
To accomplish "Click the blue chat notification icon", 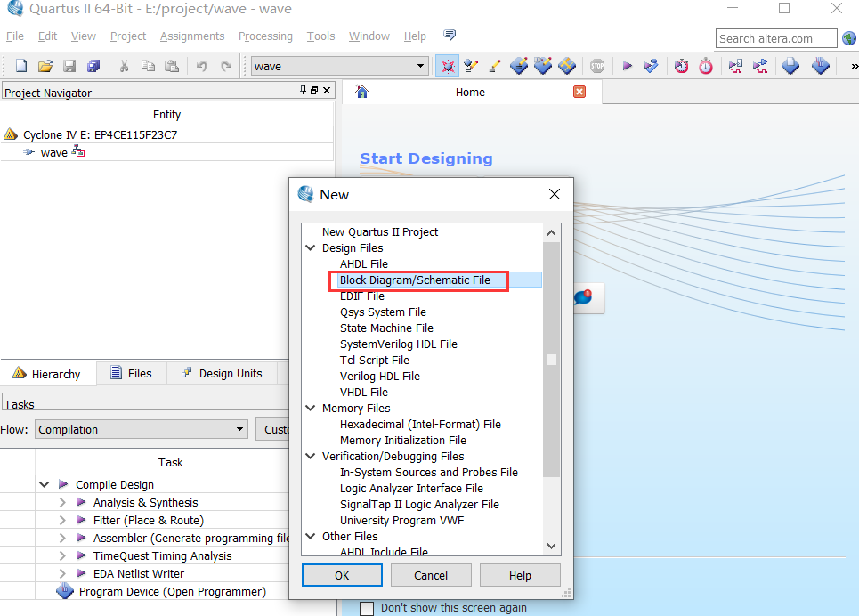I will (x=583, y=297).
